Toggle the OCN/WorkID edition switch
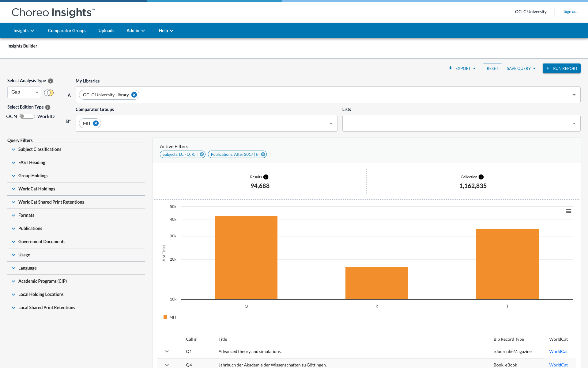This screenshot has height=368, width=588. tap(27, 117)
